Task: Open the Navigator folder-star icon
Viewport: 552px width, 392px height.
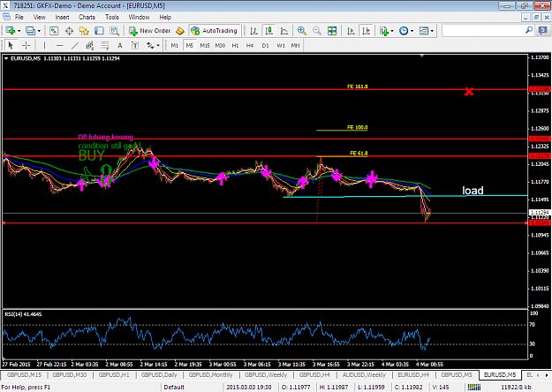Action: (84, 31)
